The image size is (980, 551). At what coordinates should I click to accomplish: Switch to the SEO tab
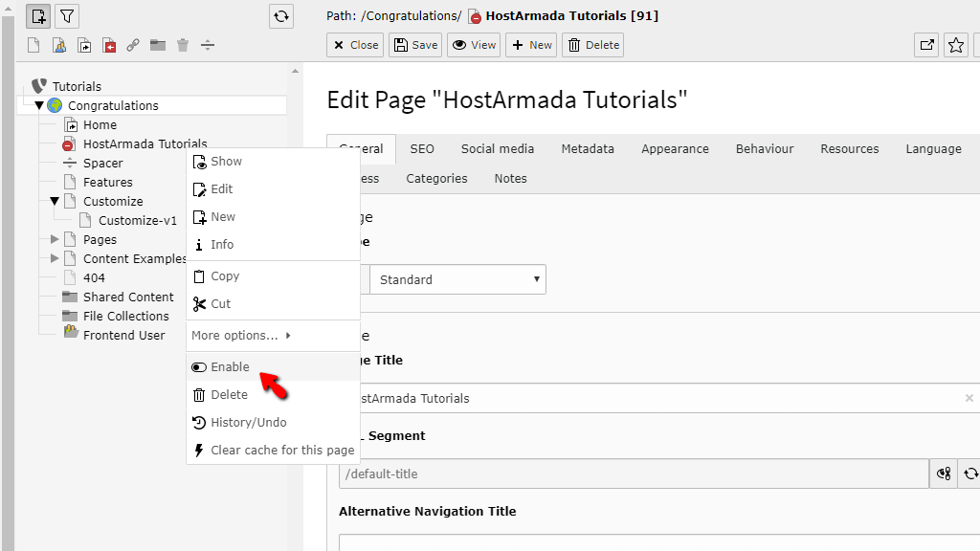point(422,148)
